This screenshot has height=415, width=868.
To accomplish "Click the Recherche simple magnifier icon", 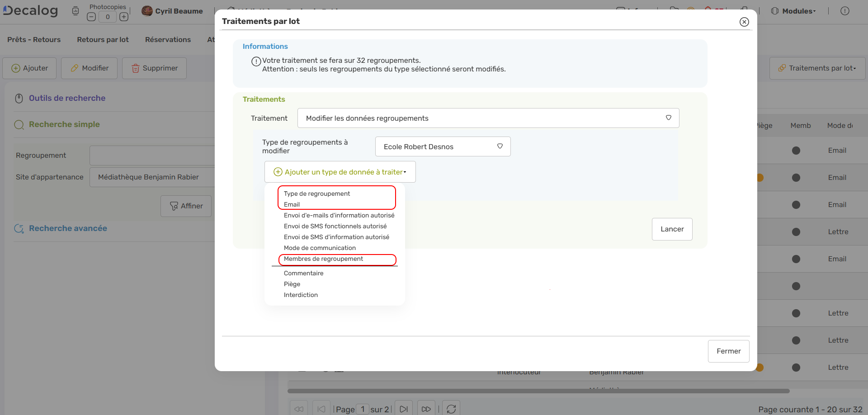I will click(x=19, y=125).
